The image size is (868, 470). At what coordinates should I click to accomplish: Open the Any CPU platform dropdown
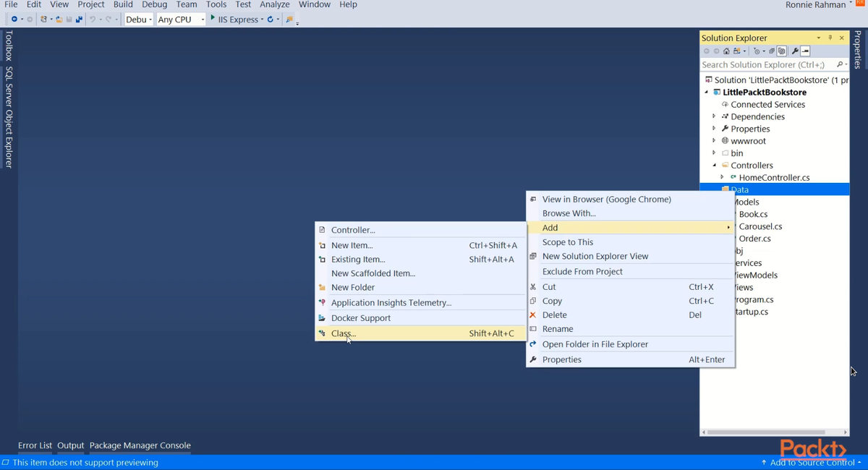click(204, 20)
